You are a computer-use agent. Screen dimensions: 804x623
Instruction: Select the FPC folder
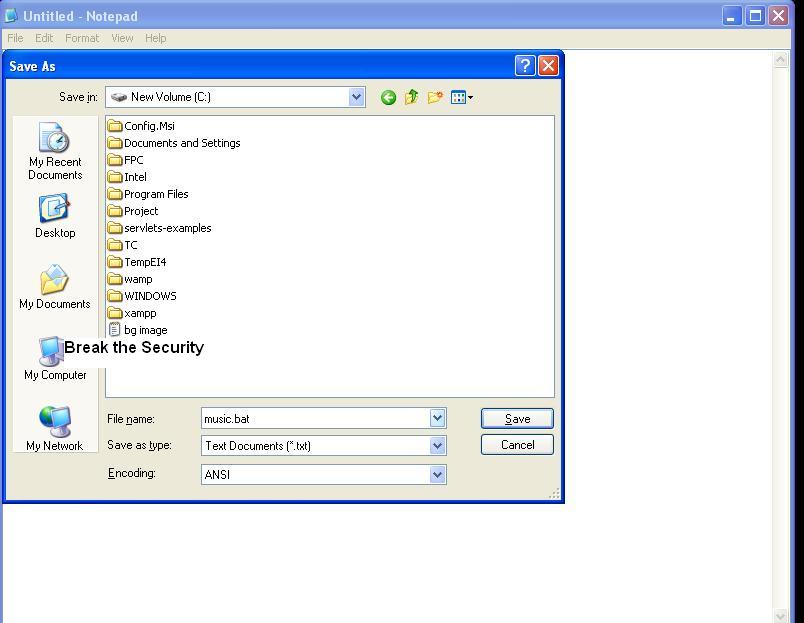(x=126, y=160)
